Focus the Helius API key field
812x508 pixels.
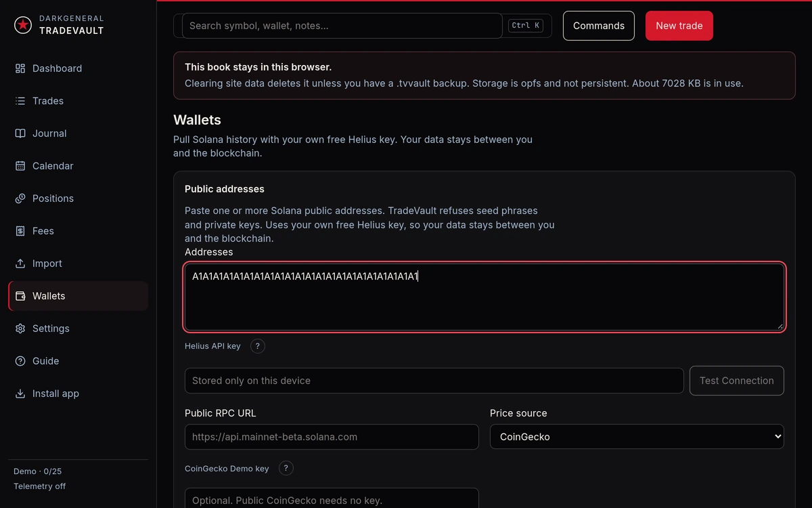pyautogui.click(x=434, y=381)
